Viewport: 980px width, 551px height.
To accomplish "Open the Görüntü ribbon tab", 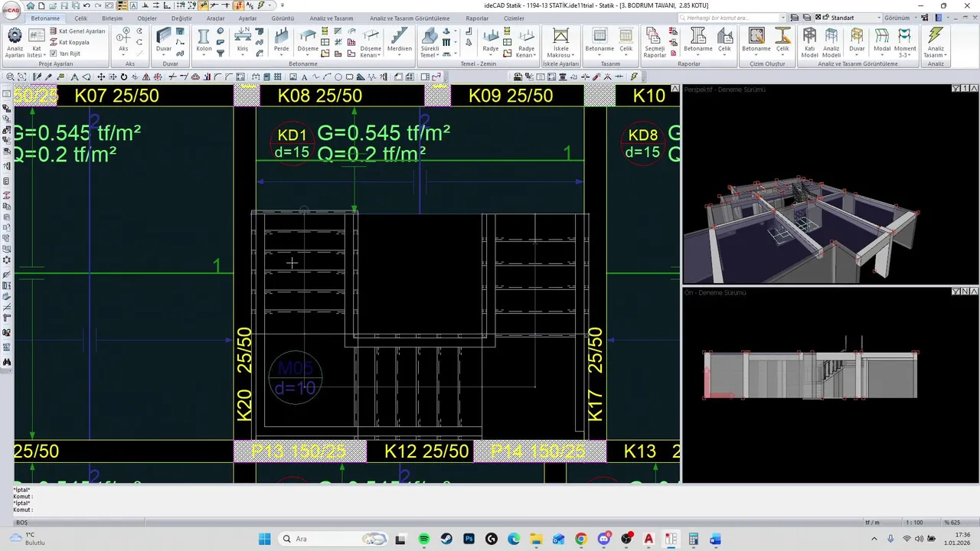I will (x=283, y=18).
